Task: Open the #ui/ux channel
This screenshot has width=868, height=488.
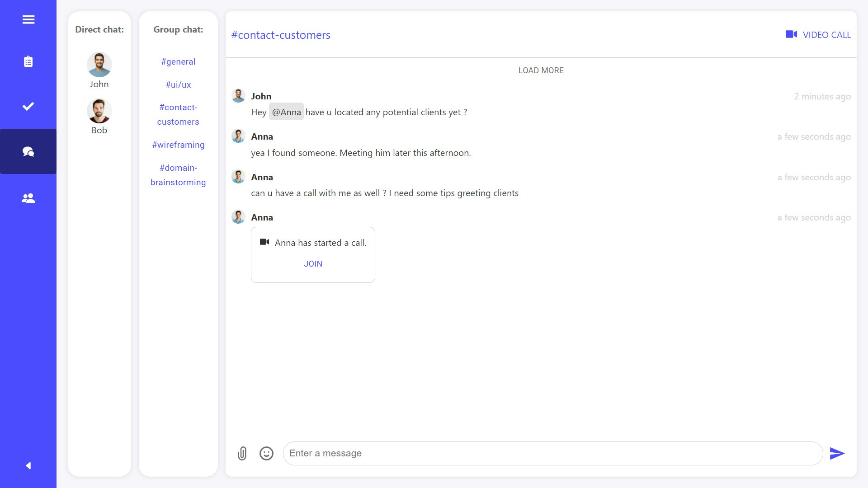Action: point(178,85)
